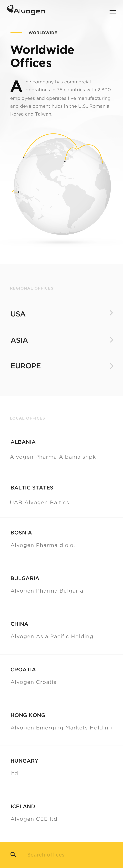Click the globe marker near Asia Pacific

19,192
